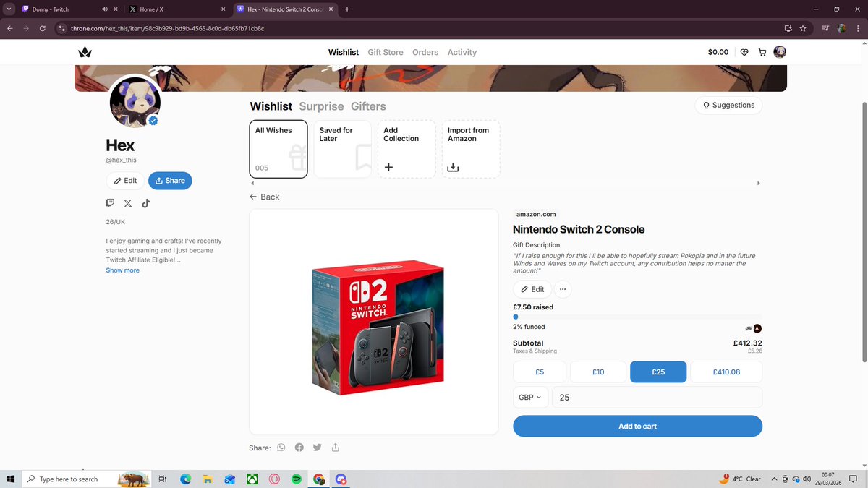The height and width of the screenshot is (488, 868).
Task: Click the Add to cart button
Action: pos(637,426)
